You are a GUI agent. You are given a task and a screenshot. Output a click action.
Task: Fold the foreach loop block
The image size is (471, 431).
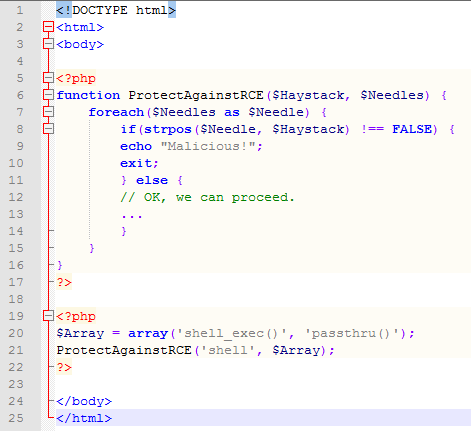(x=48, y=112)
